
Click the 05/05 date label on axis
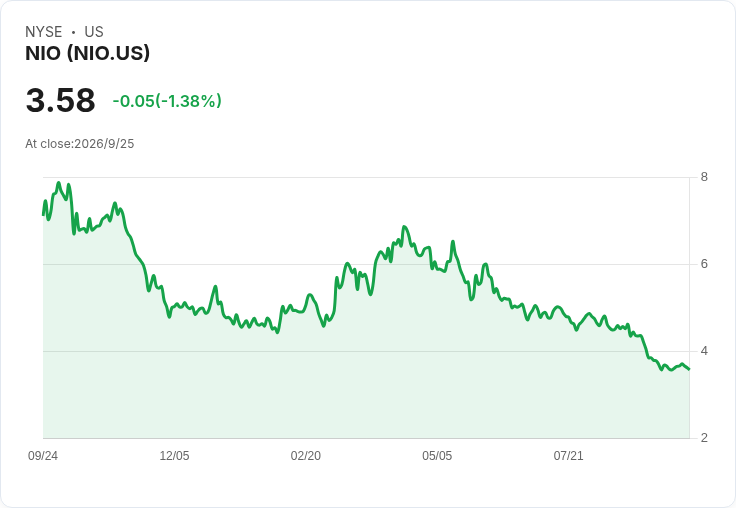click(437, 455)
